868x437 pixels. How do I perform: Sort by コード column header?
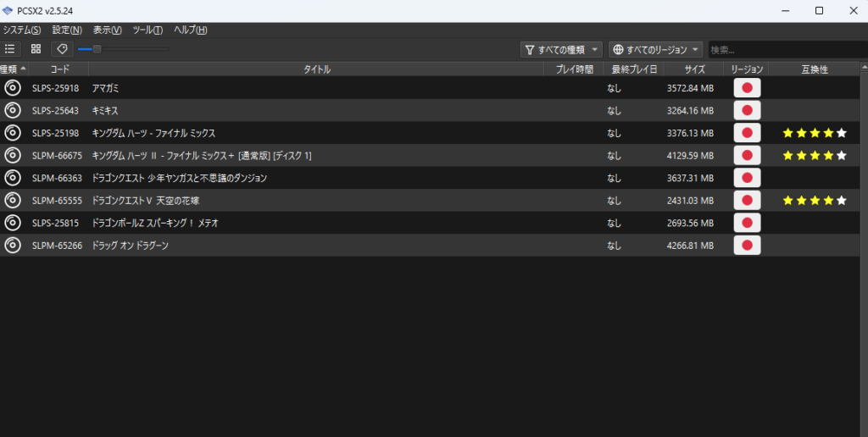pyautogui.click(x=59, y=69)
